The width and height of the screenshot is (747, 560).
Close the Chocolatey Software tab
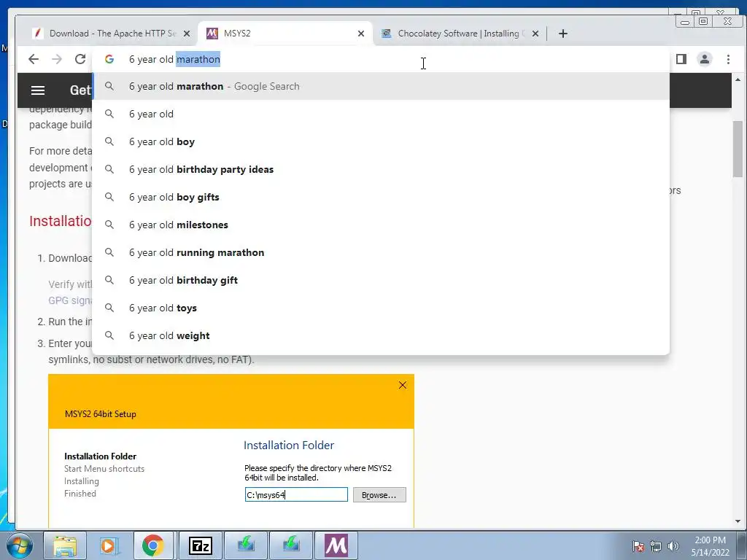(x=535, y=34)
